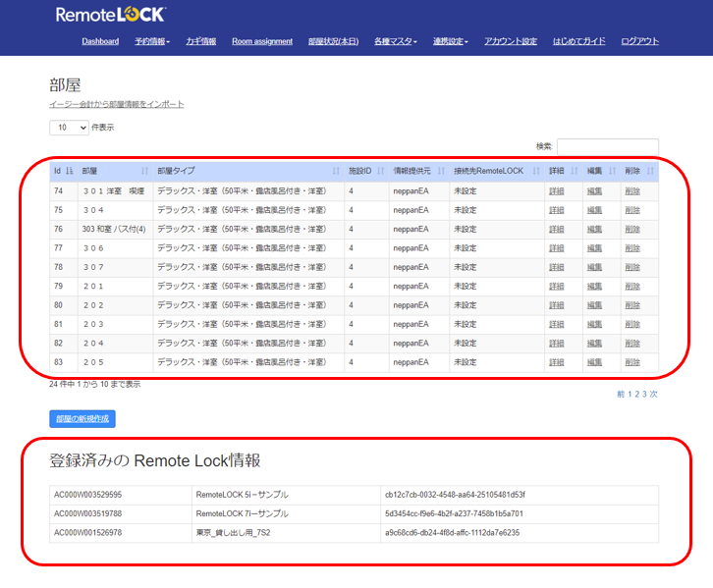Go to previous page 前
Image resolution: width=713 pixels, height=588 pixels.
click(621, 394)
